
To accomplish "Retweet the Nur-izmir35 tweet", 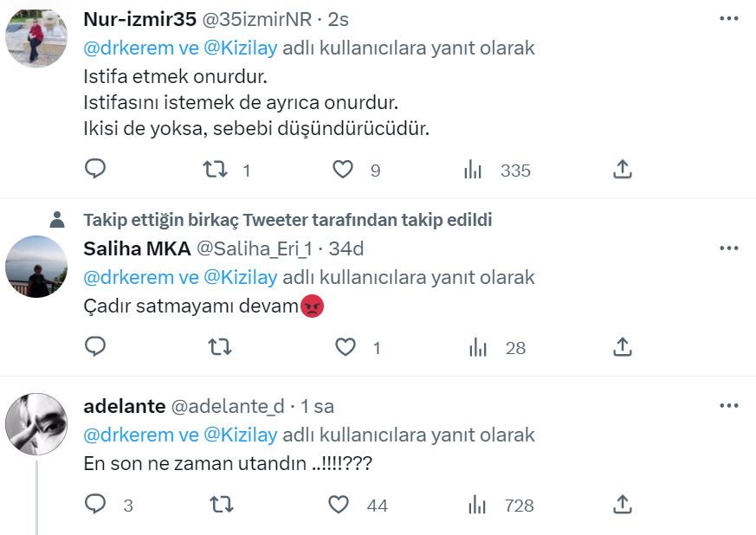I will click(x=214, y=170).
